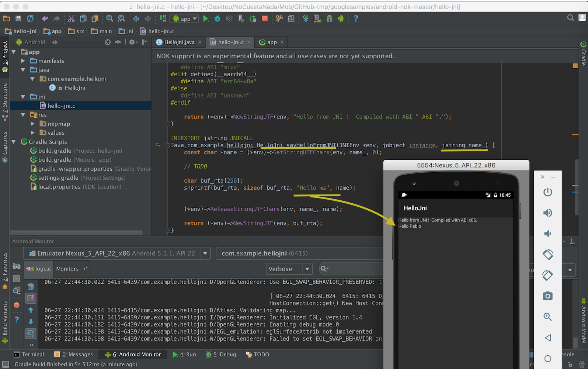Screen dimensions: 588x369
Task: Click the src breadcrumb
Action: [x=76, y=31]
